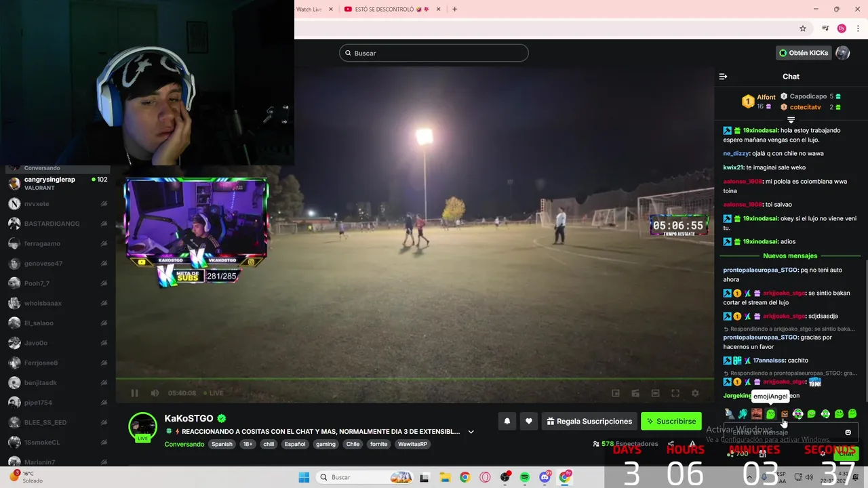Follow the channel with the heart button
This screenshot has width=868, height=488.
(529, 421)
